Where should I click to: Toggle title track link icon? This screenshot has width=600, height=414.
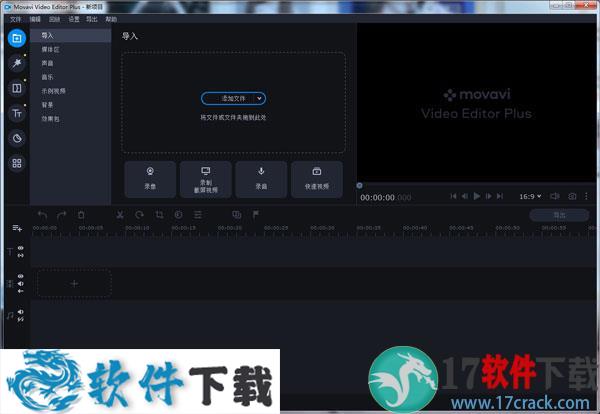[x=21, y=255]
